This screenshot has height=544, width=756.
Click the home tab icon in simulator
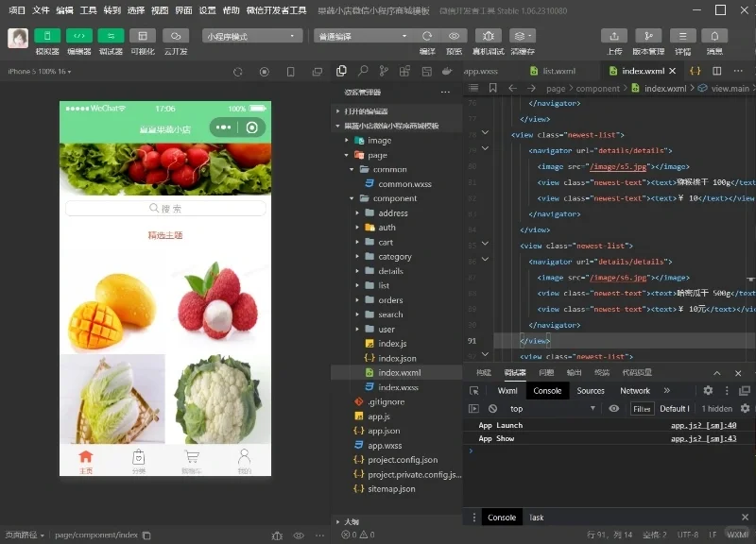[86, 458]
